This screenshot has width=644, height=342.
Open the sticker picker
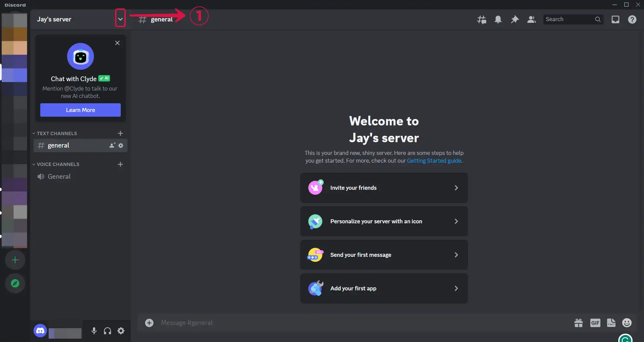coord(611,323)
